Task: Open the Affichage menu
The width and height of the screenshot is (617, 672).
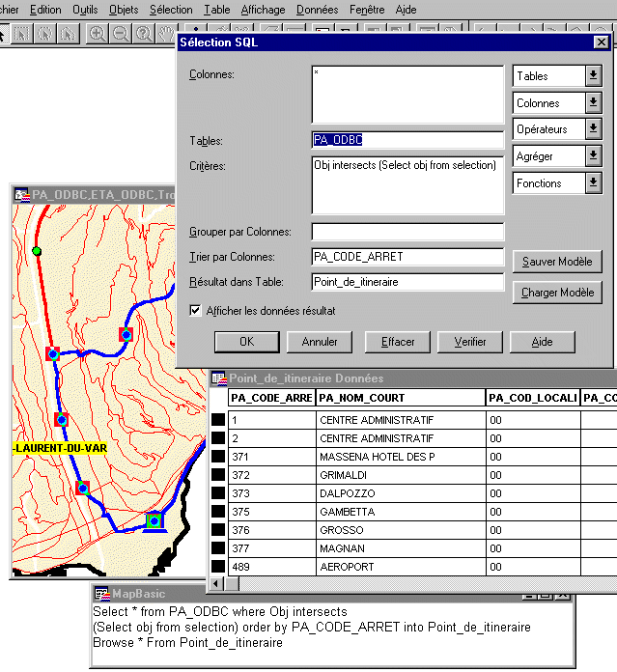Action: 263,10
